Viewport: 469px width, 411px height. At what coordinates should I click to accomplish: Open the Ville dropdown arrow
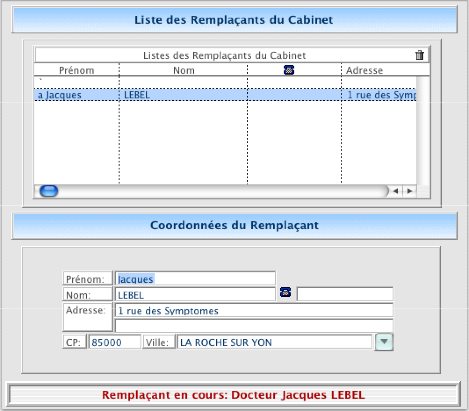(x=384, y=342)
